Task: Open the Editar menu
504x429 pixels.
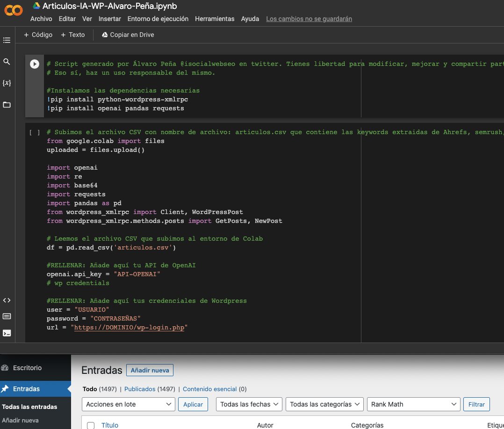Action: point(67,19)
